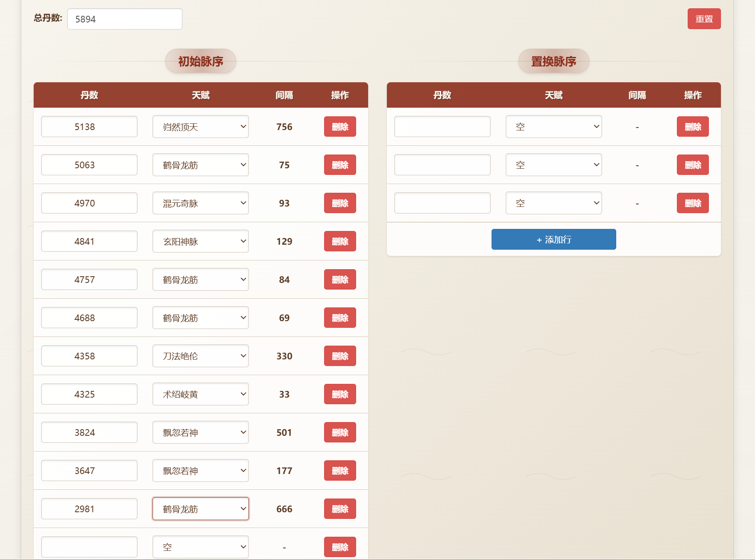Open the 岿然顶天 talent dropdown
This screenshot has height=560, width=755.
(x=200, y=127)
